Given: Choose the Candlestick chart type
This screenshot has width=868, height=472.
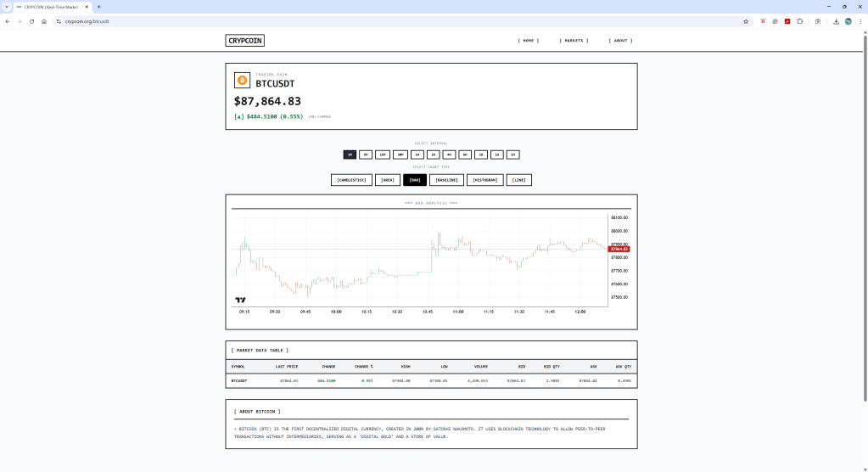Looking at the screenshot, I should click(351, 180).
